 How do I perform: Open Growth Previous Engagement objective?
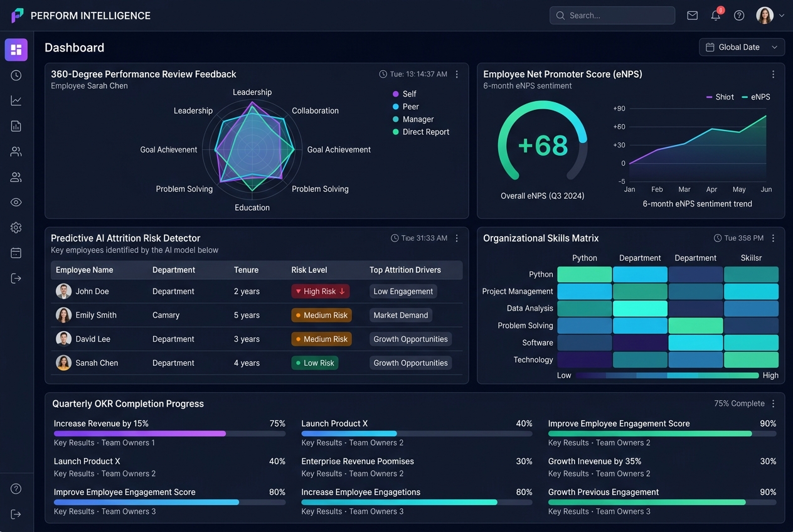(x=604, y=492)
